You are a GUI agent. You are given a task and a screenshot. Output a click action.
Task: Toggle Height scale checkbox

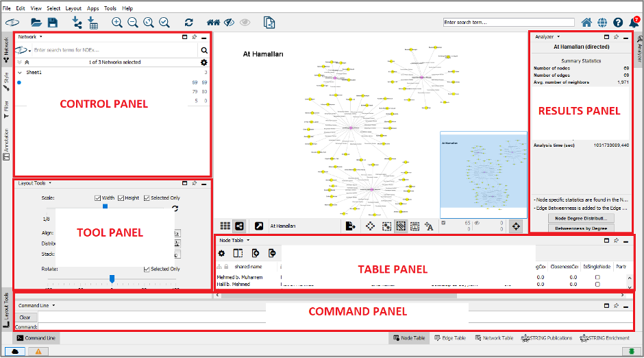(121, 198)
